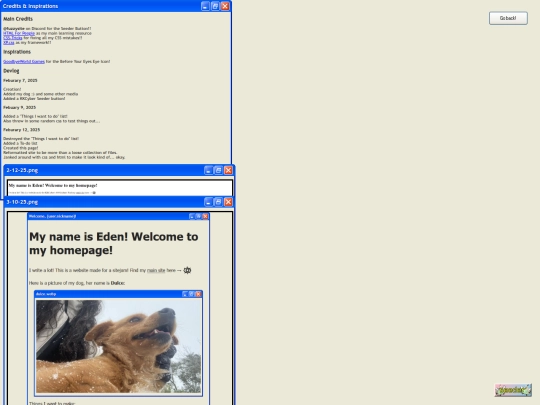Viewport: 540px width, 405px height.
Task: Close the 3-10-25.png window
Action: pos(228,202)
